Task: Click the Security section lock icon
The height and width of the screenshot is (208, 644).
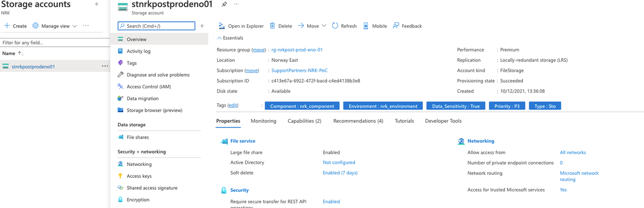Action: [224, 190]
